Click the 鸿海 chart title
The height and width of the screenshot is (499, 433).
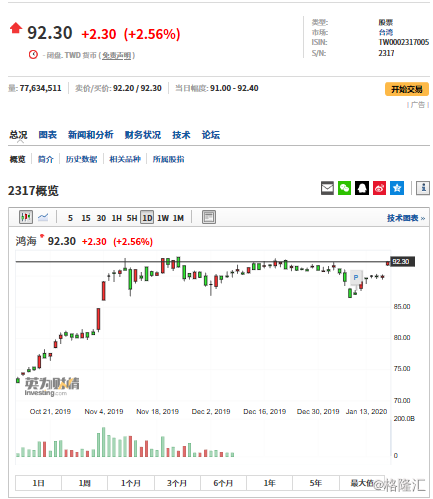coord(26,241)
